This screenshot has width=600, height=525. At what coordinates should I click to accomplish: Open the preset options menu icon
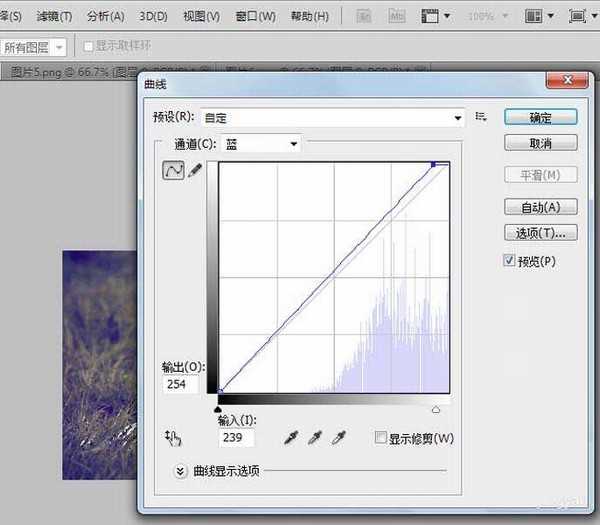[481, 117]
